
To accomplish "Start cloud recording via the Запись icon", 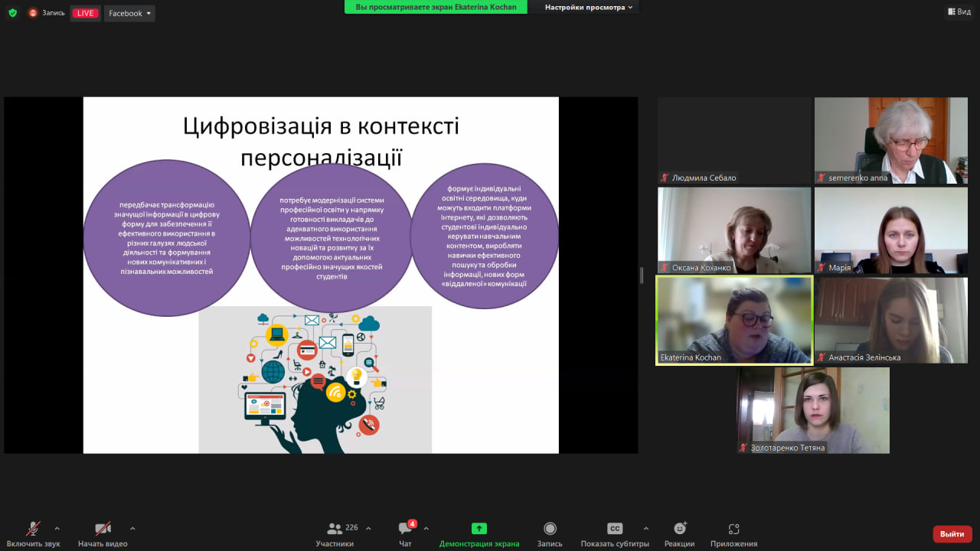I will (x=550, y=528).
